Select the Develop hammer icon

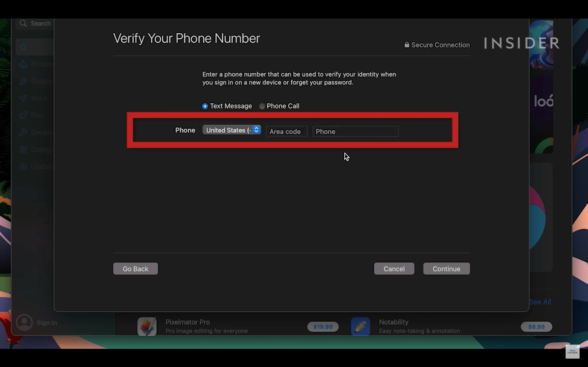coord(23,132)
